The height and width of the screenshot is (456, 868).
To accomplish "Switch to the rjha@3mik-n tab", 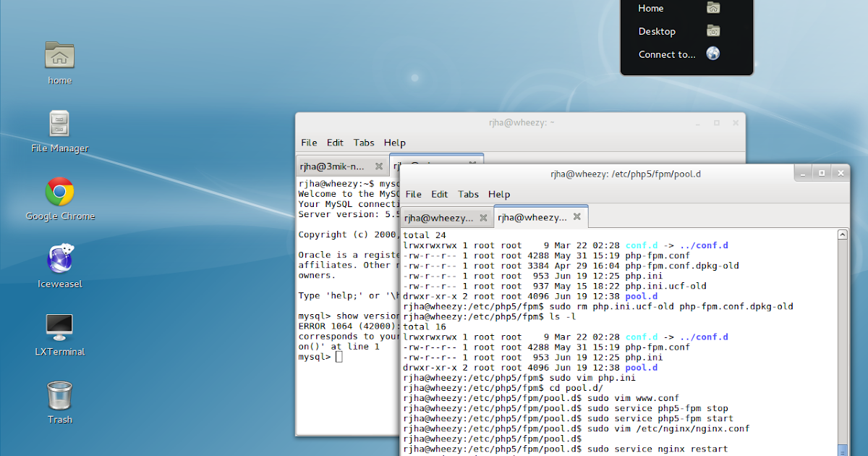I will pos(333,166).
